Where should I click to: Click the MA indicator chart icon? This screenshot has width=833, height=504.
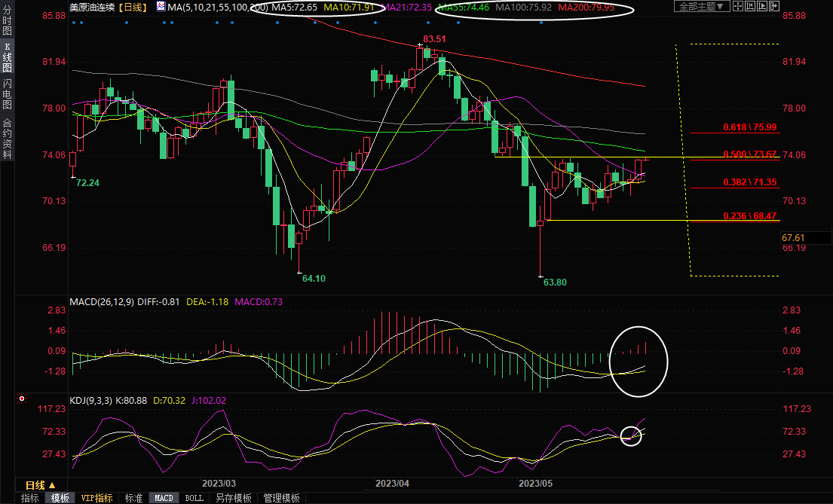tap(161, 6)
